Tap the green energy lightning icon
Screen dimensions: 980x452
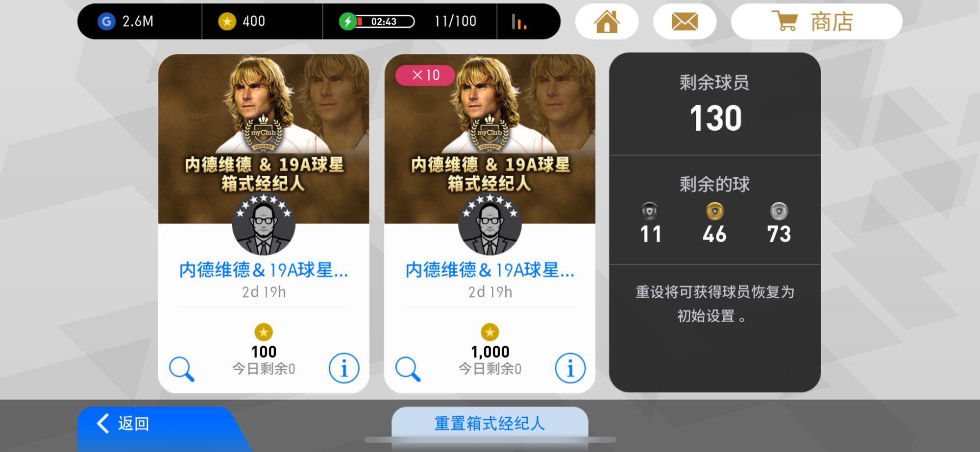pos(347,22)
